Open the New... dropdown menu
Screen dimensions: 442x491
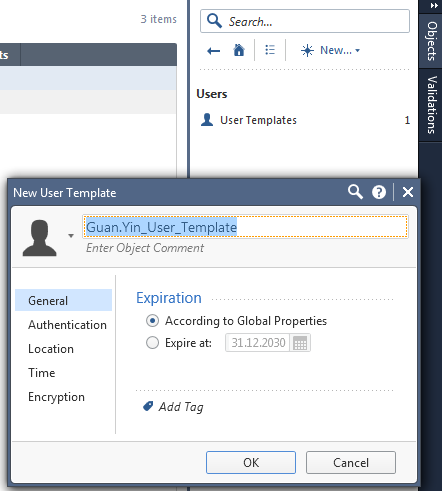tap(330, 50)
